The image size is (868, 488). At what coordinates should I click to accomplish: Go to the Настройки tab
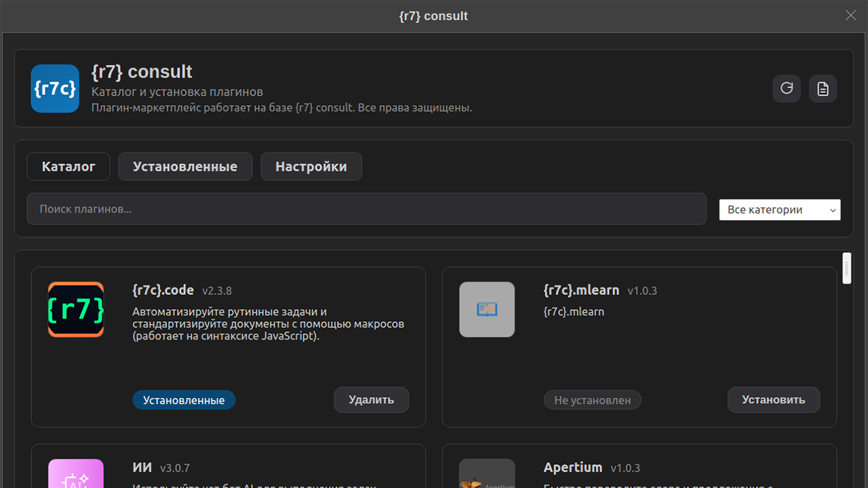[311, 167]
